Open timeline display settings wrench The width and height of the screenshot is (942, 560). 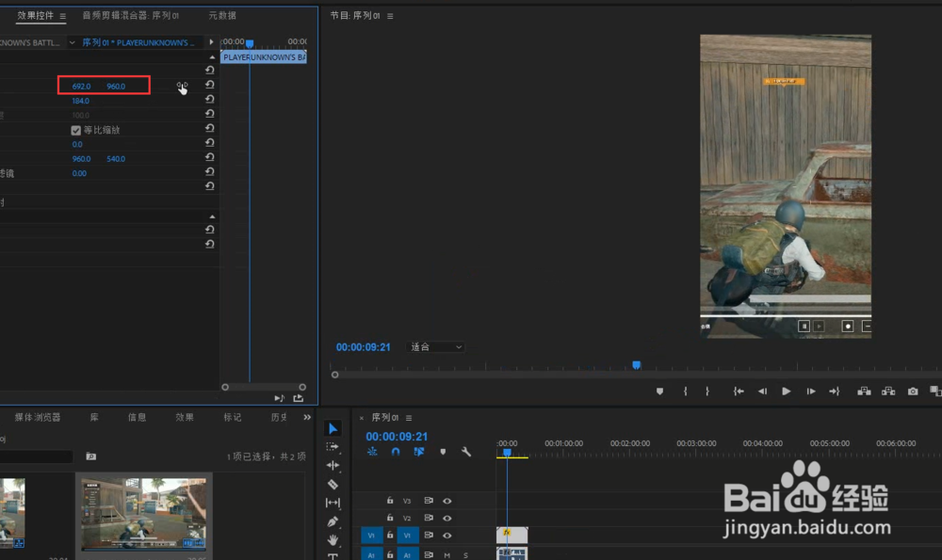tap(466, 452)
